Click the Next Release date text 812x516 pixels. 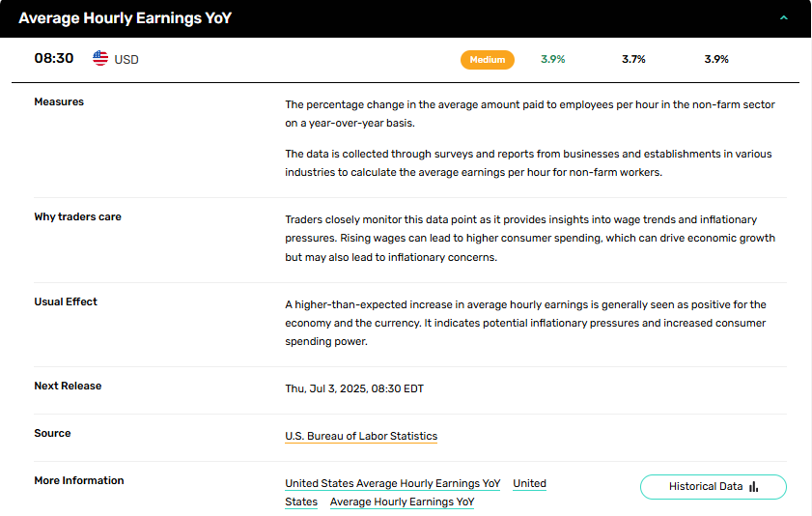[x=354, y=388]
